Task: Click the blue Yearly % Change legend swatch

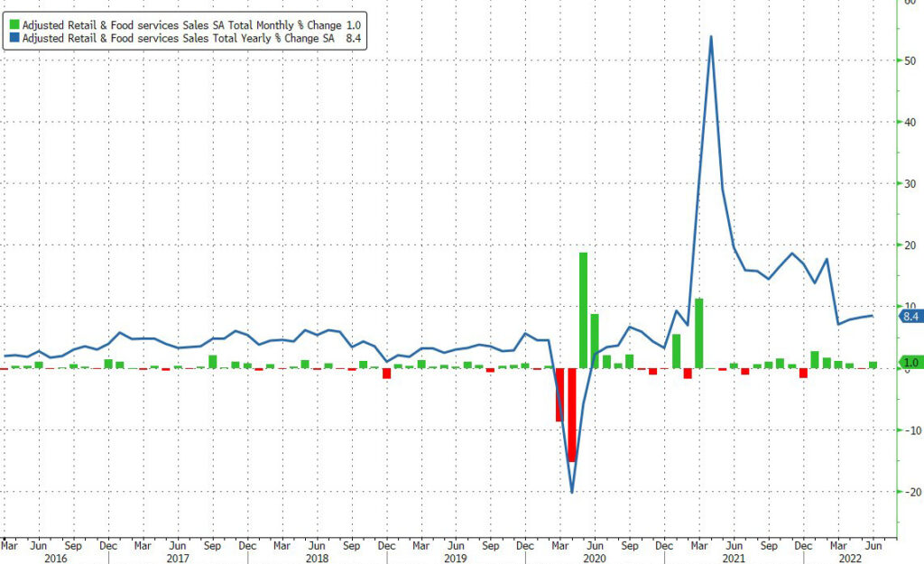Action: pos(14,39)
